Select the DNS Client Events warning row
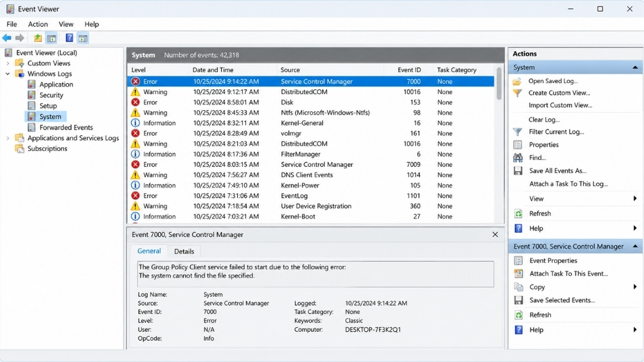 (311, 175)
